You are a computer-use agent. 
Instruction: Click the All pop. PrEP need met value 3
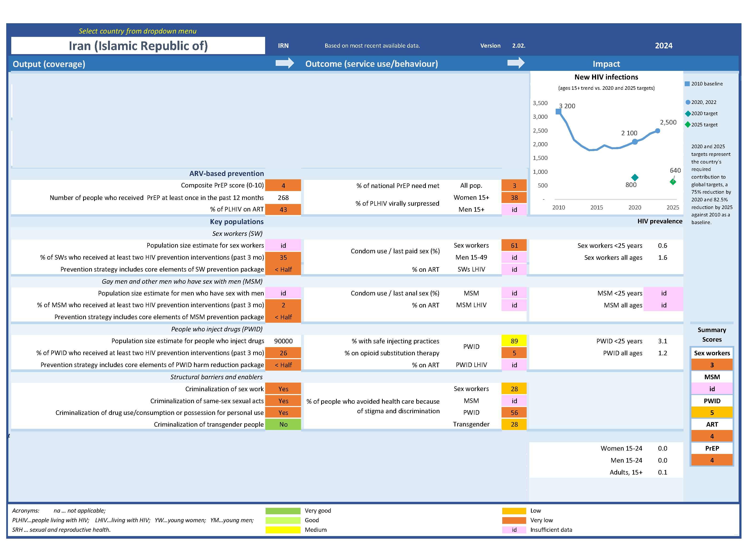[514, 185]
